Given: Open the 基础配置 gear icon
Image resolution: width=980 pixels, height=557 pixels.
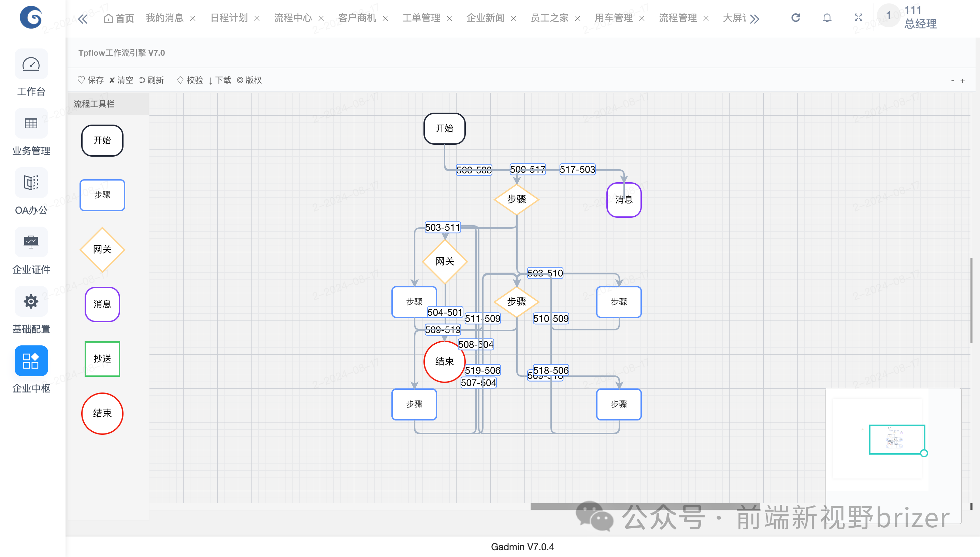Looking at the screenshot, I should coord(31,301).
